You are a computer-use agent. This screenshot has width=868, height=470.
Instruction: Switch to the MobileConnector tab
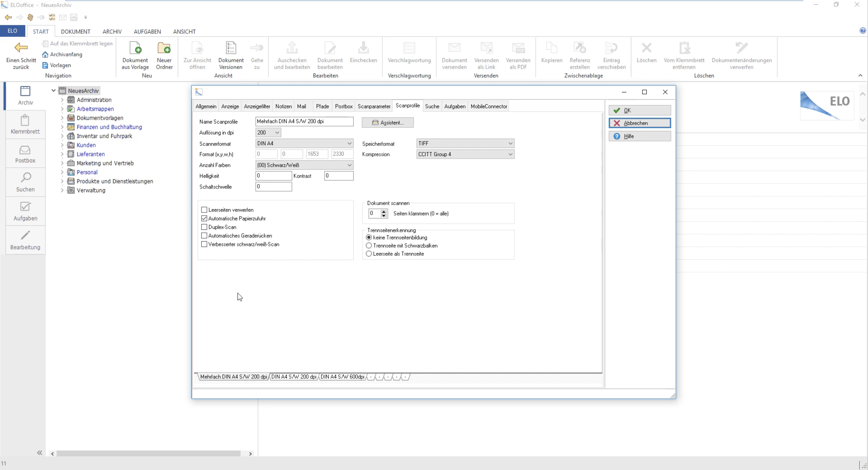click(489, 106)
